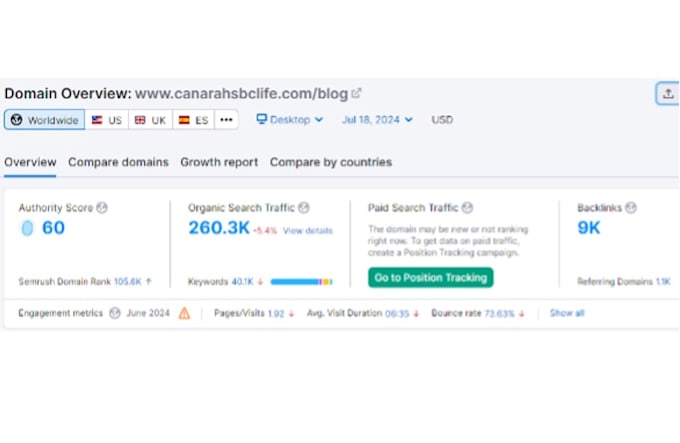Click the Pages/Visits 1.92 value
Viewport: 680px width, 443px height.
click(x=276, y=313)
